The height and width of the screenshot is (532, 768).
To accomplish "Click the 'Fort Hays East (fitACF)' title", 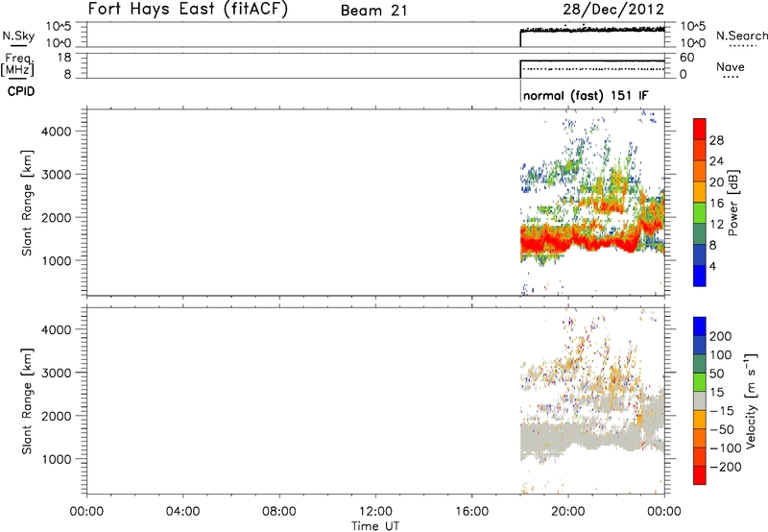I will 188,9.
